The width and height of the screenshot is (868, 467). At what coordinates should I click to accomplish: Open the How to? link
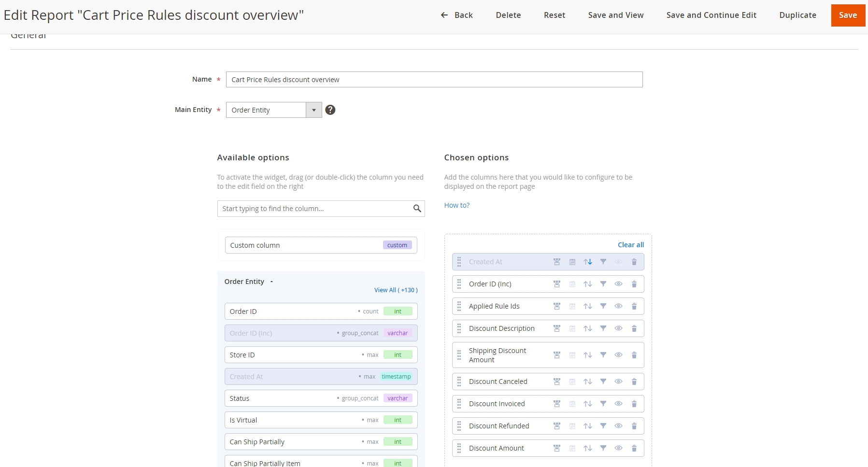(x=456, y=205)
